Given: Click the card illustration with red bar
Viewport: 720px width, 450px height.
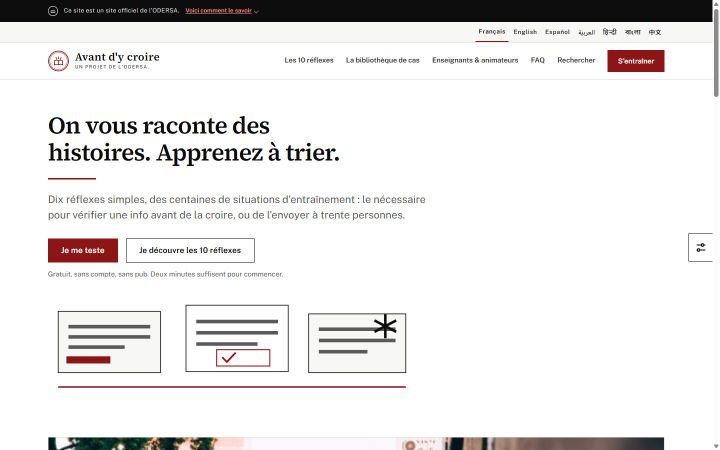Looking at the screenshot, I should click(x=109, y=342).
